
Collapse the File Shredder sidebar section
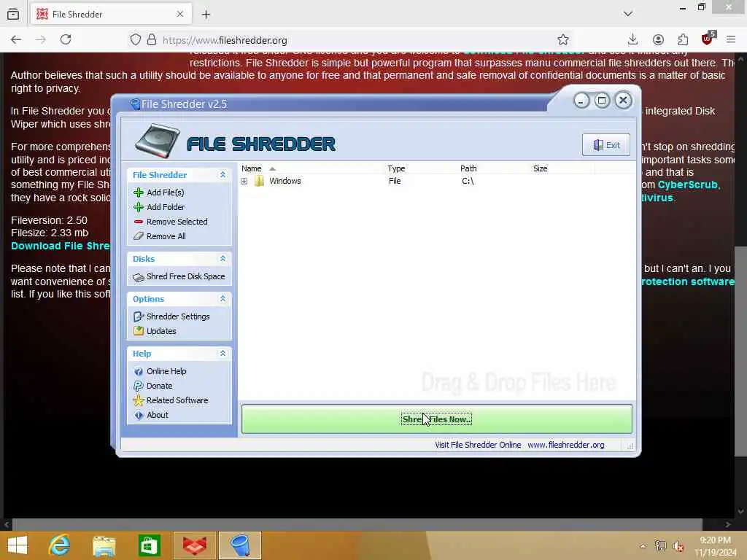coord(222,175)
